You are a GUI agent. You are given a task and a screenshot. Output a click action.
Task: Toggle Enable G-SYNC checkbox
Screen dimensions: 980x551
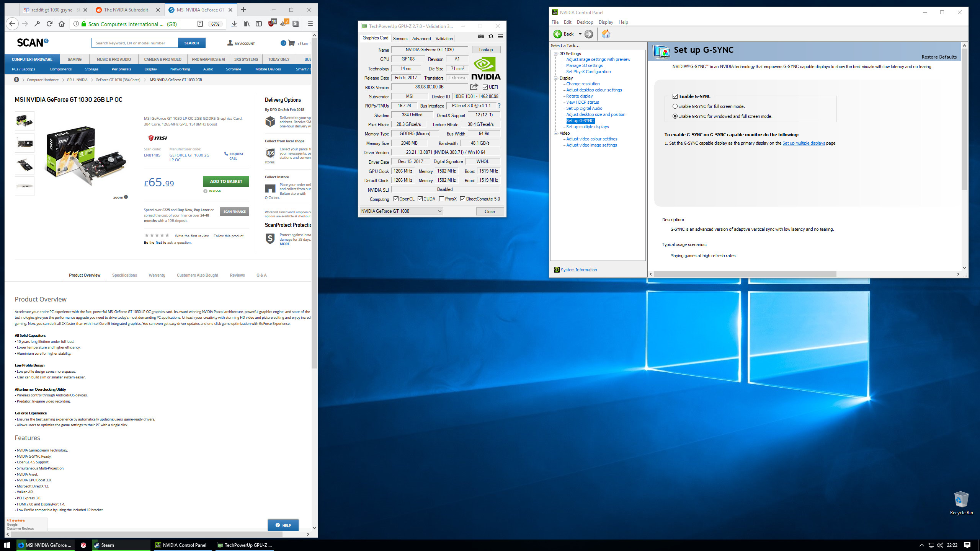coord(676,96)
